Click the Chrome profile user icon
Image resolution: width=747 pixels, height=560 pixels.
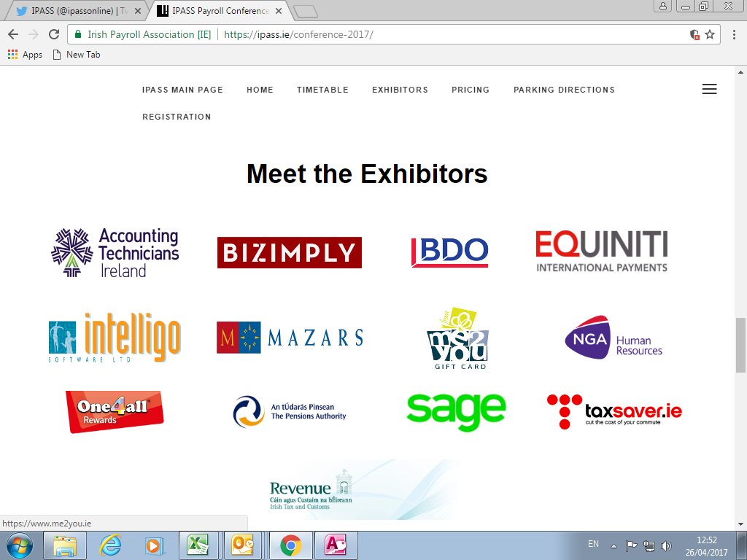662,6
